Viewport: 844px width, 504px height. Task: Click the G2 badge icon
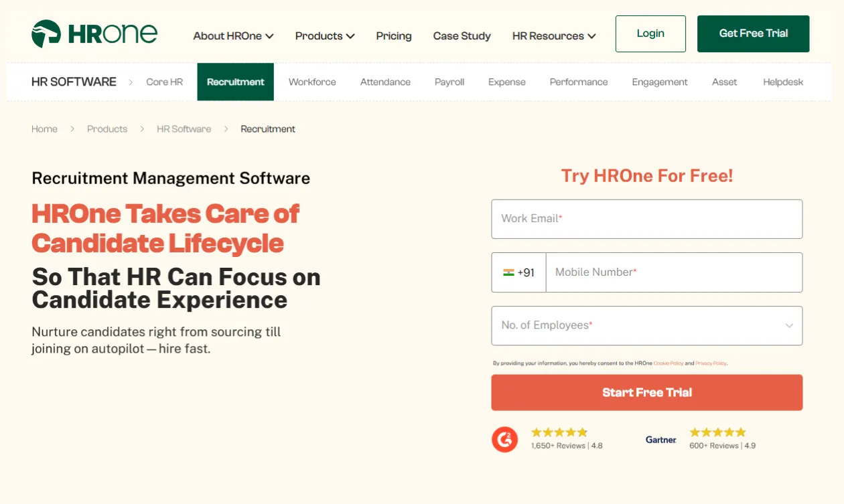tap(504, 439)
